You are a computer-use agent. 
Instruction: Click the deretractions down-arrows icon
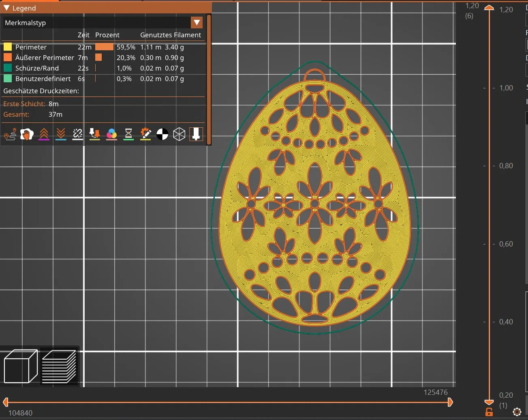61,134
